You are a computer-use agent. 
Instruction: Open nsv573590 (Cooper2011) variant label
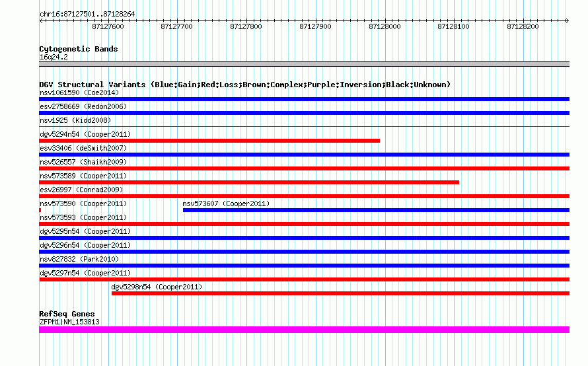pos(83,203)
